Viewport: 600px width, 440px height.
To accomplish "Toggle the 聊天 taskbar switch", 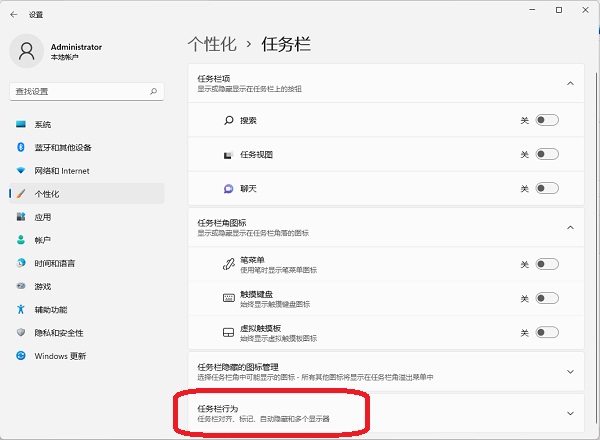I will pyautogui.click(x=546, y=188).
